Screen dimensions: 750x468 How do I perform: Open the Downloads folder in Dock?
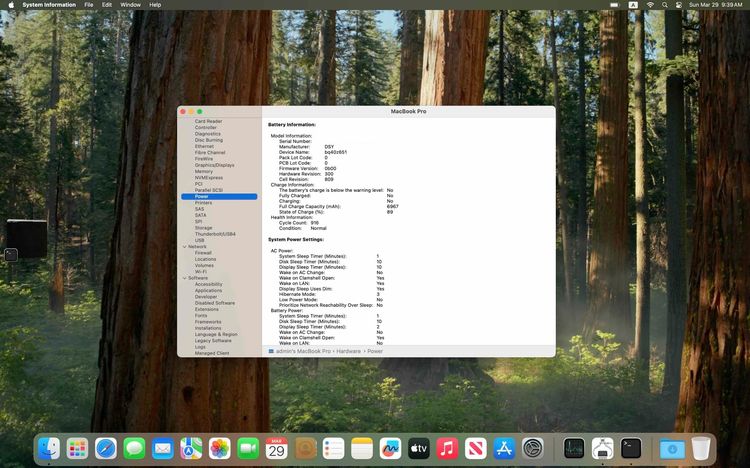[672, 448]
